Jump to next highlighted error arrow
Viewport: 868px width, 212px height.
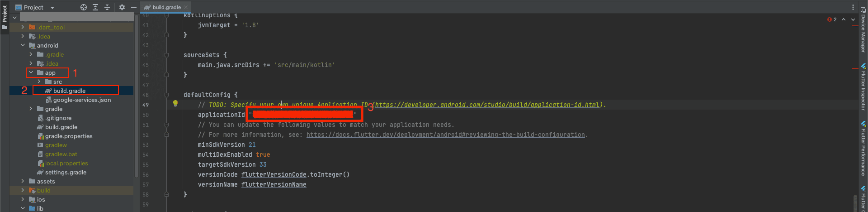pos(853,19)
